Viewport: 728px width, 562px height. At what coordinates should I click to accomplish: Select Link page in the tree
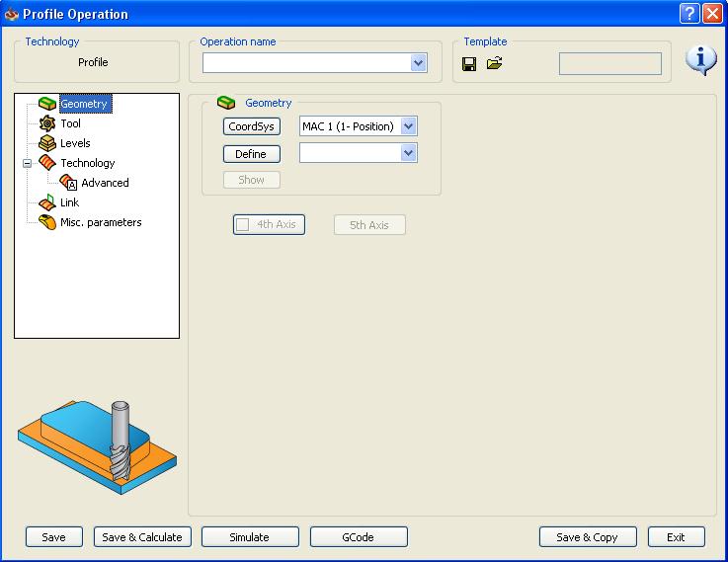pyautogui.click(x=70, y=202)
